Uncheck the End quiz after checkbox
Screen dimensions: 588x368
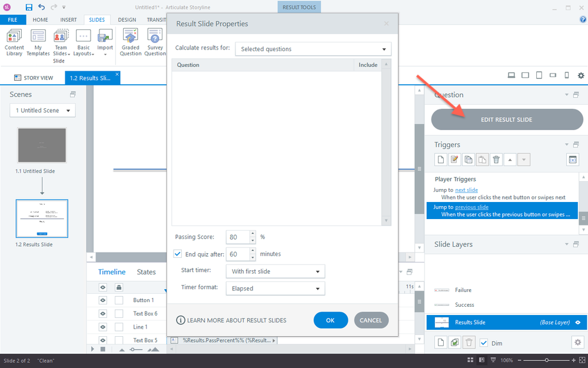tap(178, 254)
